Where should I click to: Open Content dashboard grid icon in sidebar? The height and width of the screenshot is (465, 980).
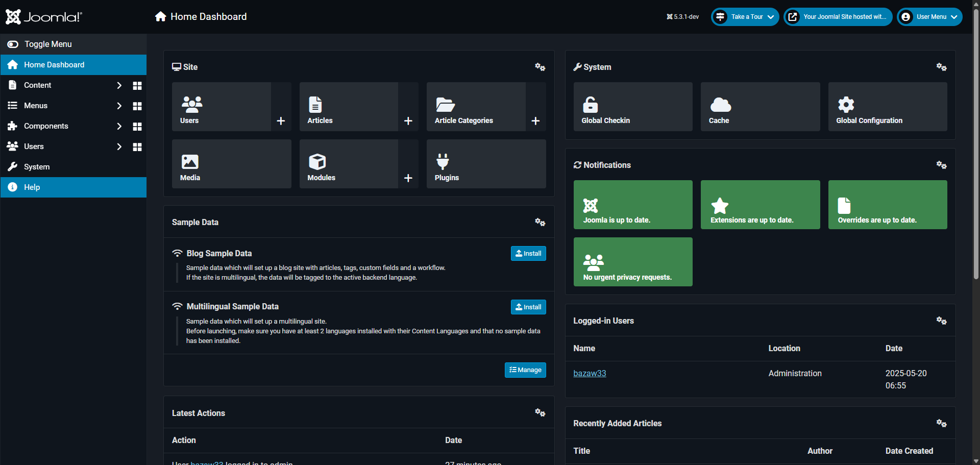click(137, 86)
